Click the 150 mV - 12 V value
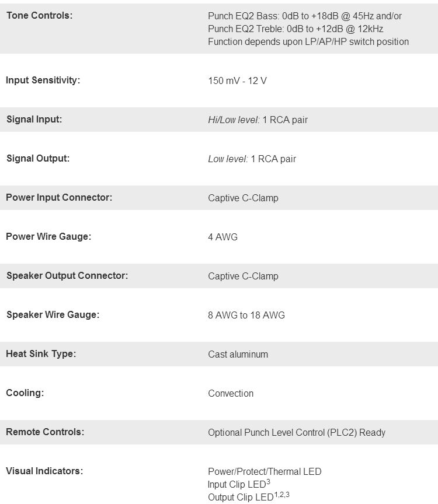The width and height of the screenshot is (438, 504). 237,80
